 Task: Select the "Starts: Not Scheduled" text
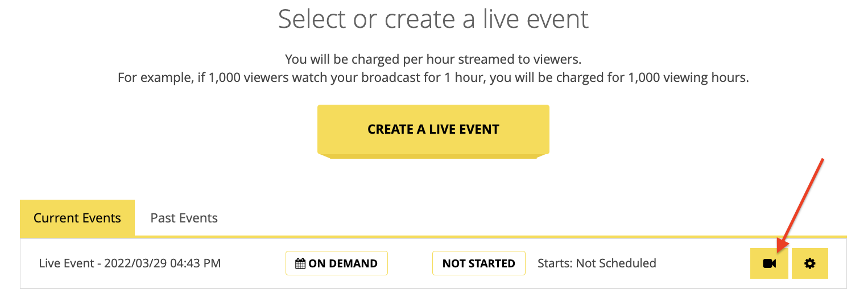(x=597, y=263)
